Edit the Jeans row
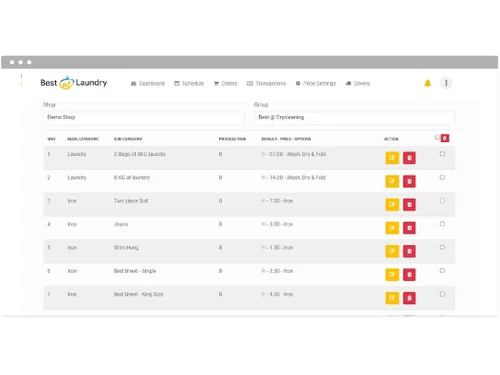 point(392,228)
